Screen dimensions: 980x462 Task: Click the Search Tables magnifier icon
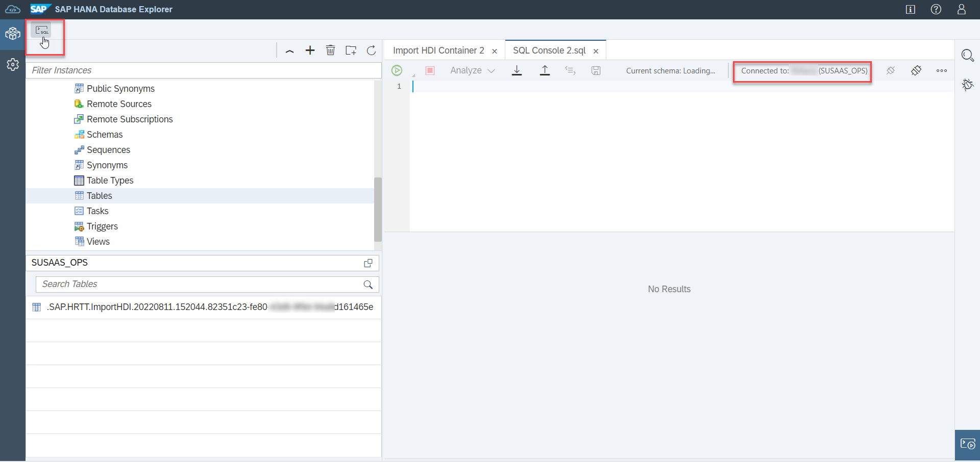click(x=368, y=285)
